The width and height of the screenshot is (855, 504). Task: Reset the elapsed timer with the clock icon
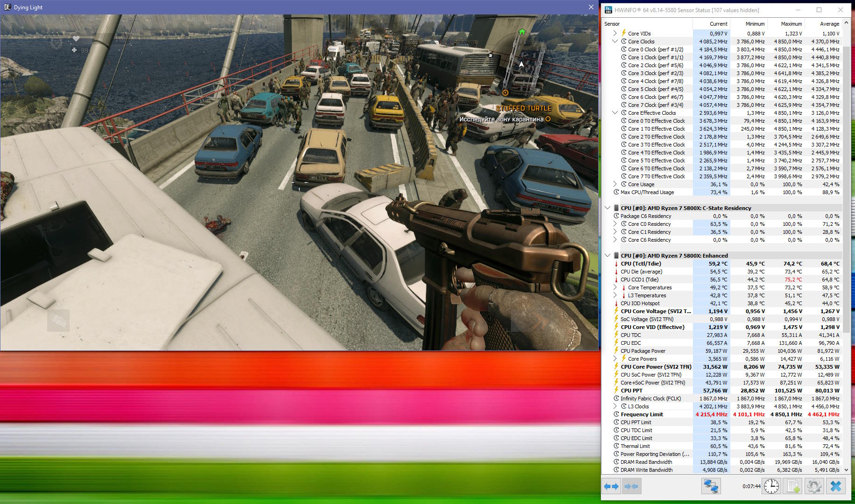(771, 486)
